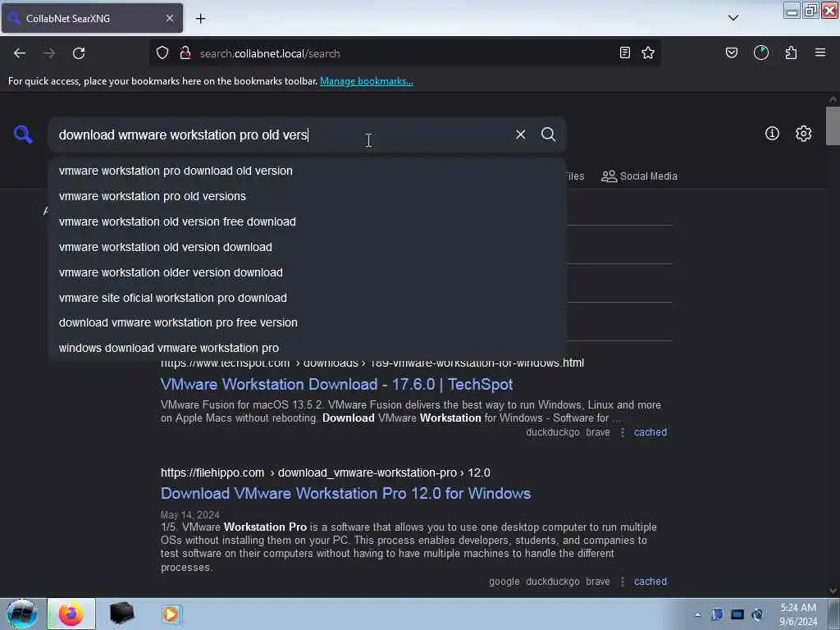
Task: Close the CollabNet SearXNG tab
Action: click(170, 18)
